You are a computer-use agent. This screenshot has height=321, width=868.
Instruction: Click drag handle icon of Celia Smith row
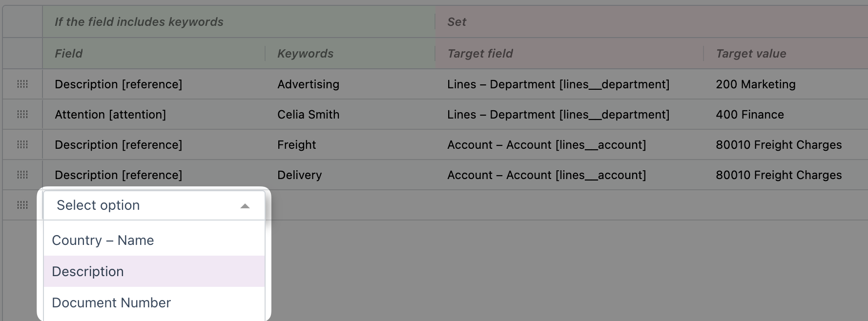click(22, 115)
